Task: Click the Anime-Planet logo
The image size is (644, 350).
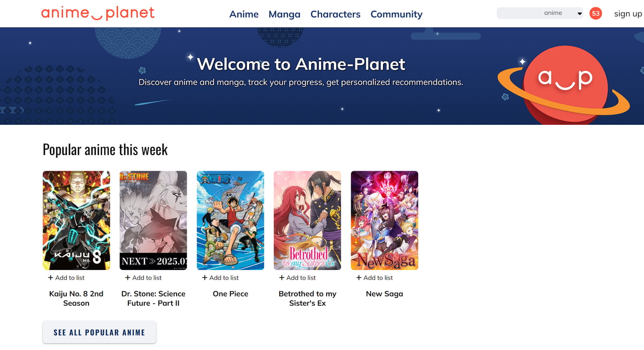Action: click(x=98, y=13)
